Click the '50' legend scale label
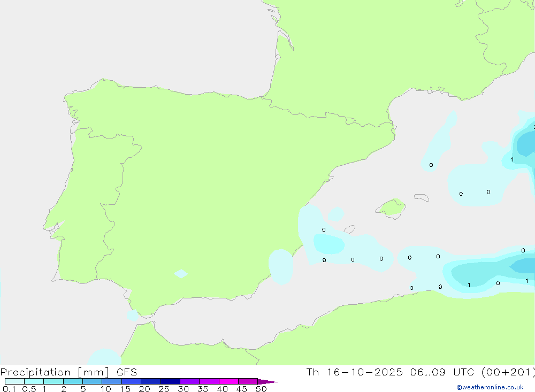This screenshot has height=392, width=535. click(x=261, y=389)
